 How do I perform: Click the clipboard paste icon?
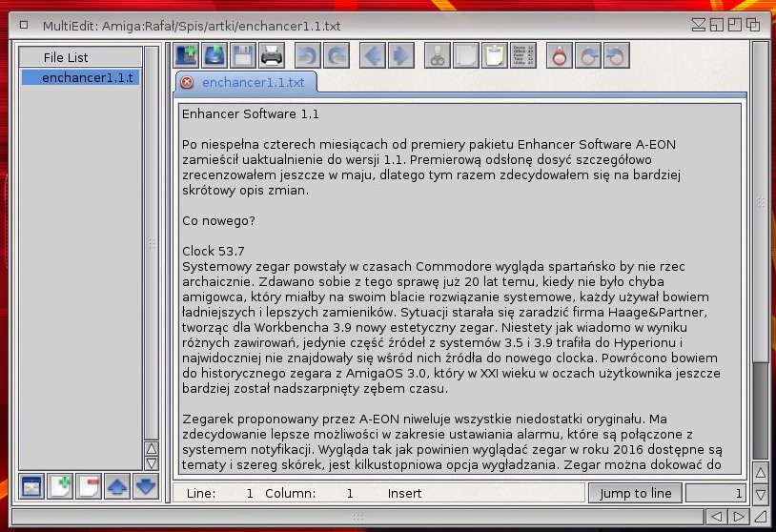click(x=495, y=55)
